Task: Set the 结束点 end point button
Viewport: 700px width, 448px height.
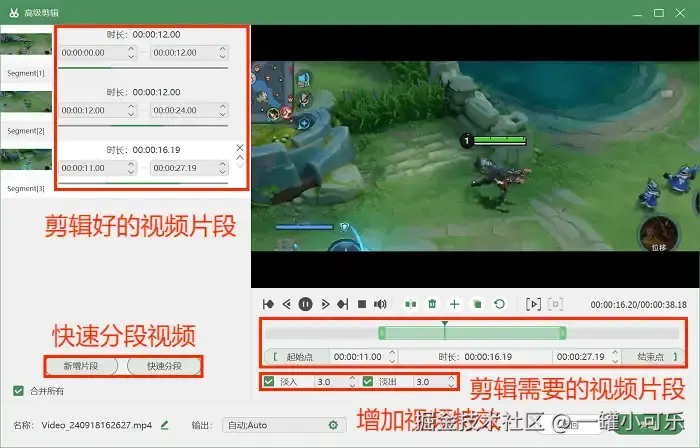Action: point(652,357)
